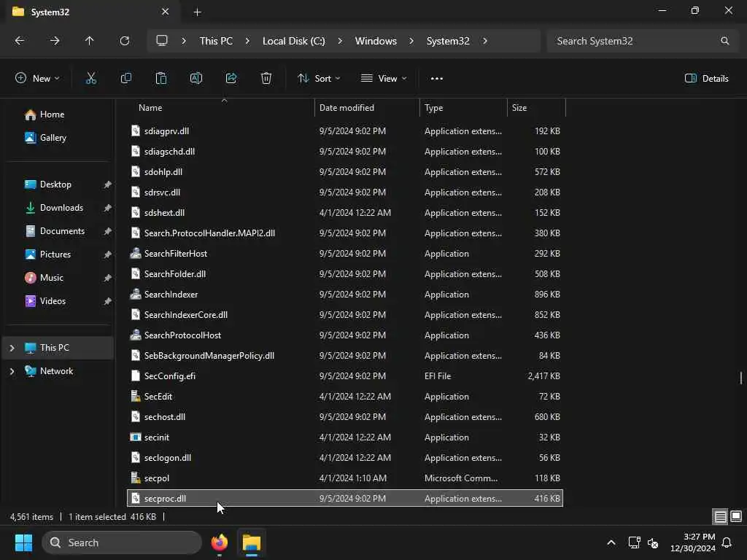Image resolution: width=747 pixels, height=560 pixels.
Task: Open the Windows Start menu
Action: [23, 542]
